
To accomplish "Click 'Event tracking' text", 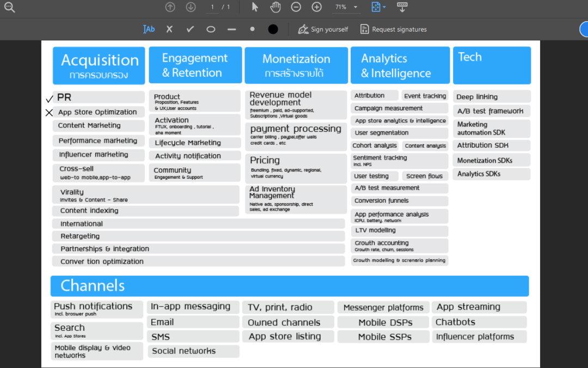I will 425,96.
